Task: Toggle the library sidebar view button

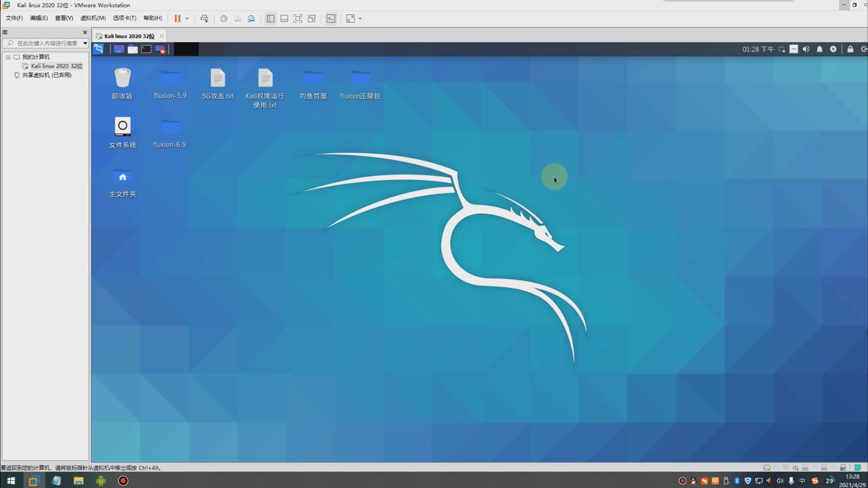Action: click(x=270, y=19)
